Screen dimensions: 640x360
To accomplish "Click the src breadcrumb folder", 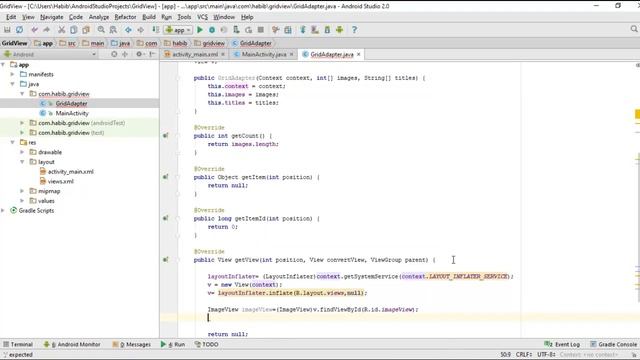I will pos(68,43).
